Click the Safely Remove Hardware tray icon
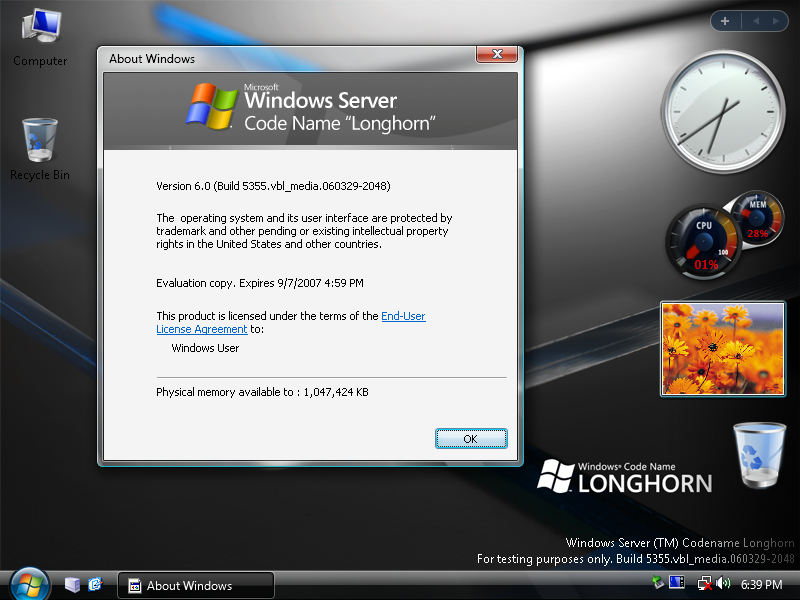The height and width of the screenshot is (600, 800). (x=657, y=583)
